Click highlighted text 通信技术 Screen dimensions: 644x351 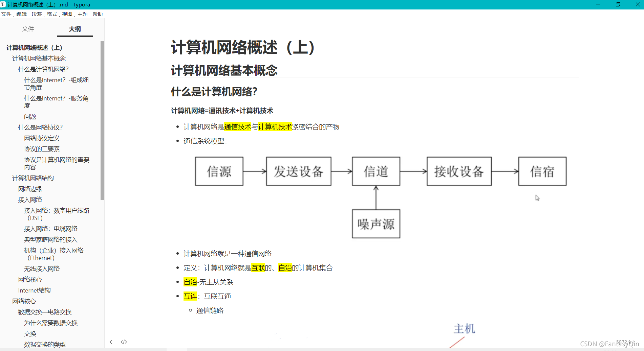point(238,127)
